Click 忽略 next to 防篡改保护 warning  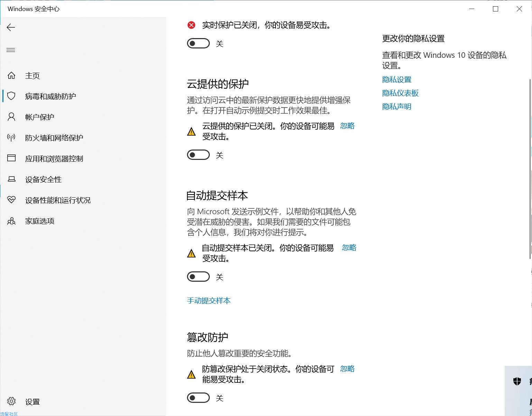(x=347, y=369)
